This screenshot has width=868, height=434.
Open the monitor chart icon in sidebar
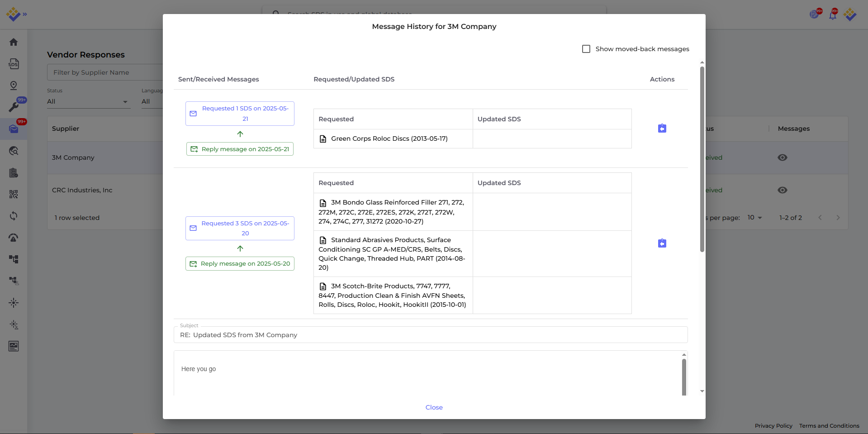click(14, 346)
